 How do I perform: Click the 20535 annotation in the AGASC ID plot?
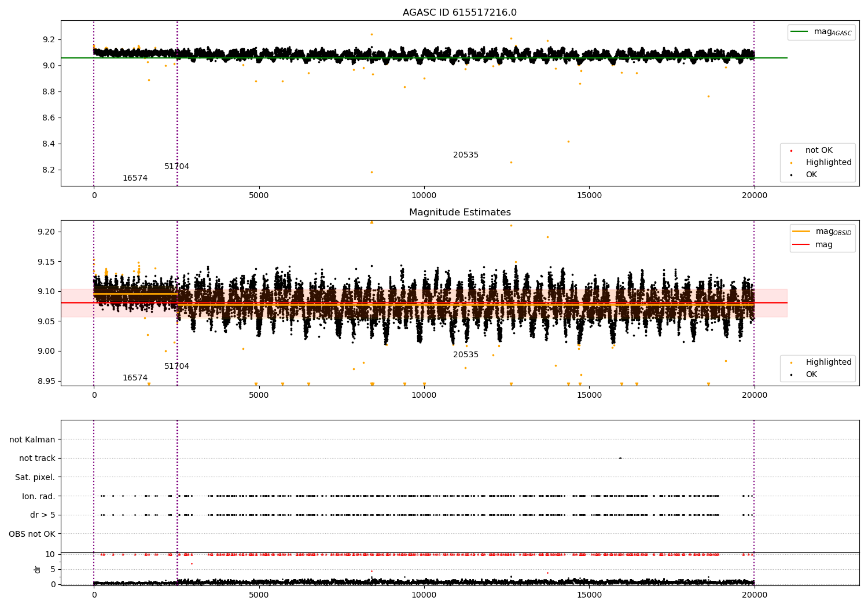[x=466, y=155]
